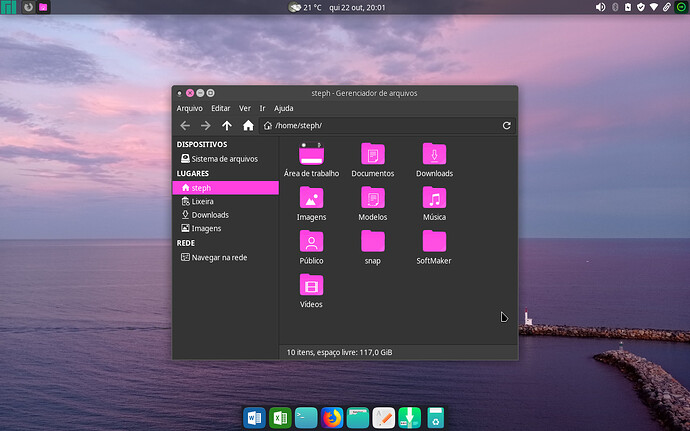This screenshot has height=431, width=690.
Task: Select Sistema de arquivos in sidebar
Action: click(225, 159)
